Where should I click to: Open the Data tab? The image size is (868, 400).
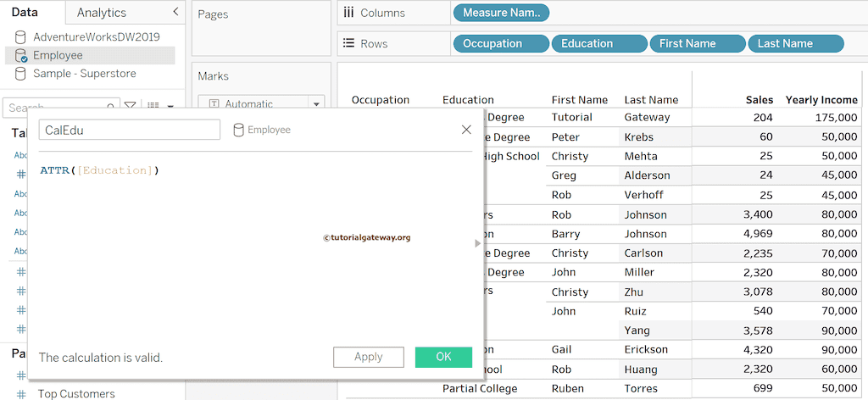click(x=25, y=13)
